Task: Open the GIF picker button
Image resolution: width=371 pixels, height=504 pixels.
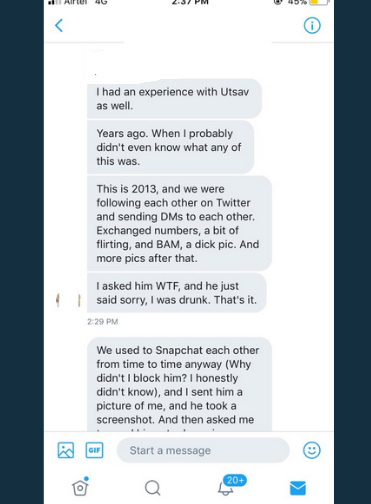Action: tap(94, 450)
